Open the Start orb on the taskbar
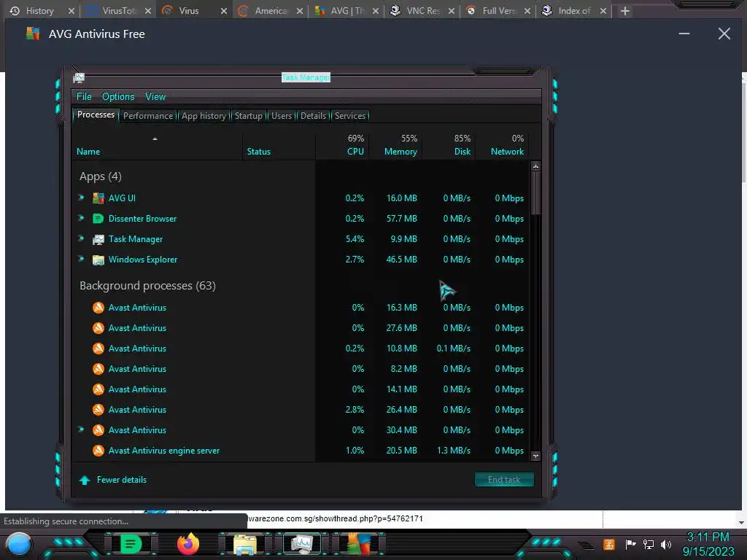The width and height of the screenshot is (747, 560). [19, 544]
